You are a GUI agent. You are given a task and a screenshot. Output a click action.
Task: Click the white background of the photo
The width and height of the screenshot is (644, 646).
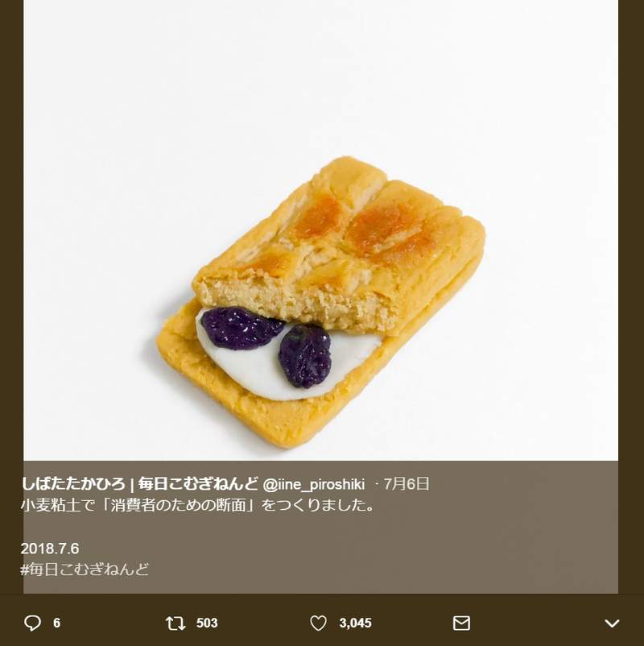click(x=121, y=121)
